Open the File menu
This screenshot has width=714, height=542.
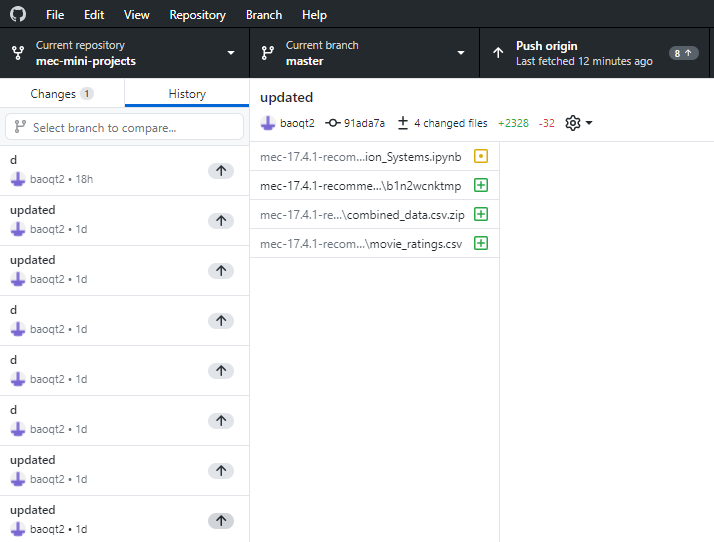(x=55, y=15)
